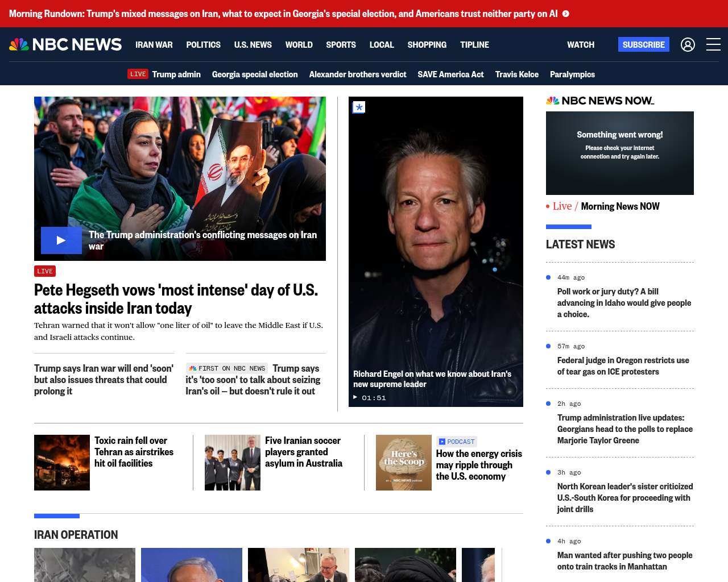Click the Toxic rain Tehran fire thumbnail
The image size is (728, 582).
[x=62, y=463]
